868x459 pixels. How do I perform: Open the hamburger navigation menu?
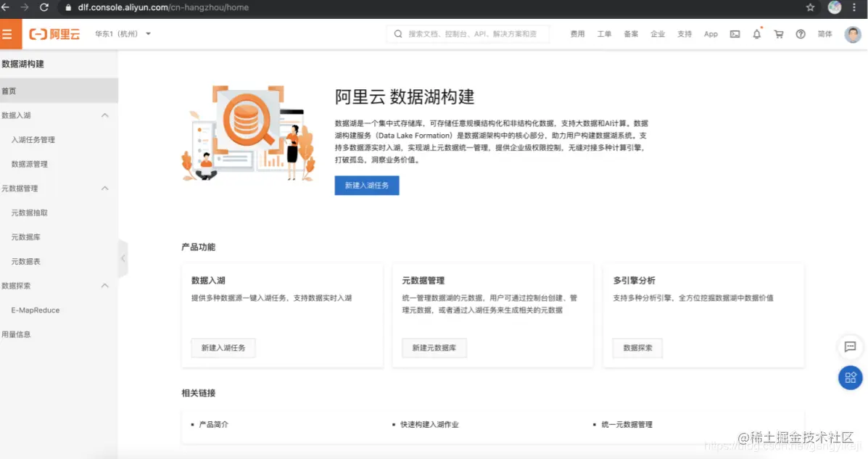(x=8, y=34)
